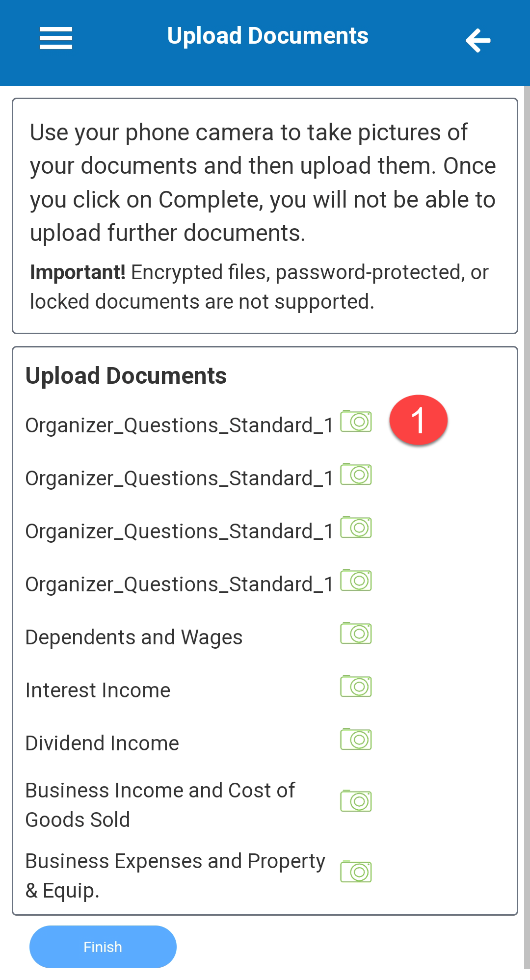Tap camera icon for fourth Organizer_Questions_Standard_1
530x980 pixels.
(x=356, y=580)
